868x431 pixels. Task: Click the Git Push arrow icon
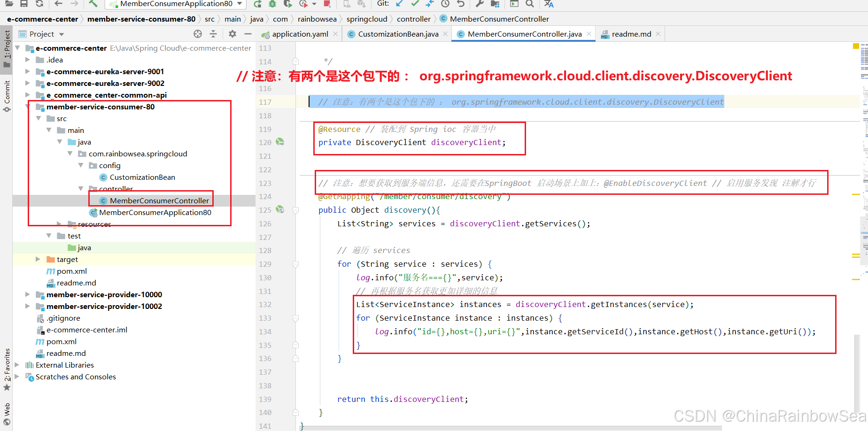[430, 4]
